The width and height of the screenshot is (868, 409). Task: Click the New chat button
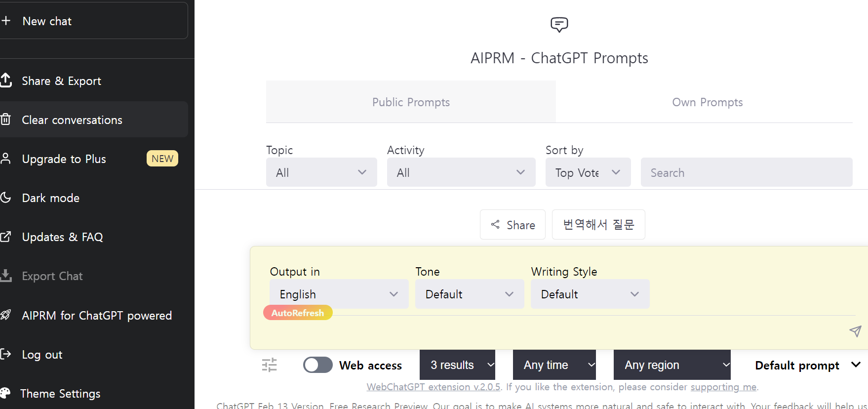(x=94, y=21)
